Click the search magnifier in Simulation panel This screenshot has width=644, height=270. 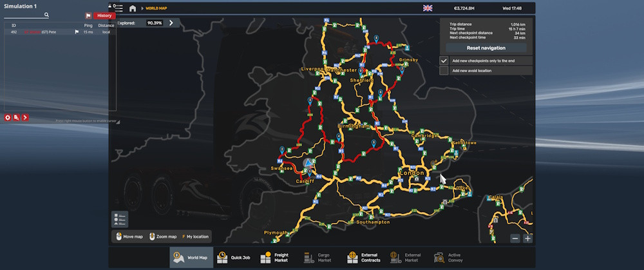46,15
